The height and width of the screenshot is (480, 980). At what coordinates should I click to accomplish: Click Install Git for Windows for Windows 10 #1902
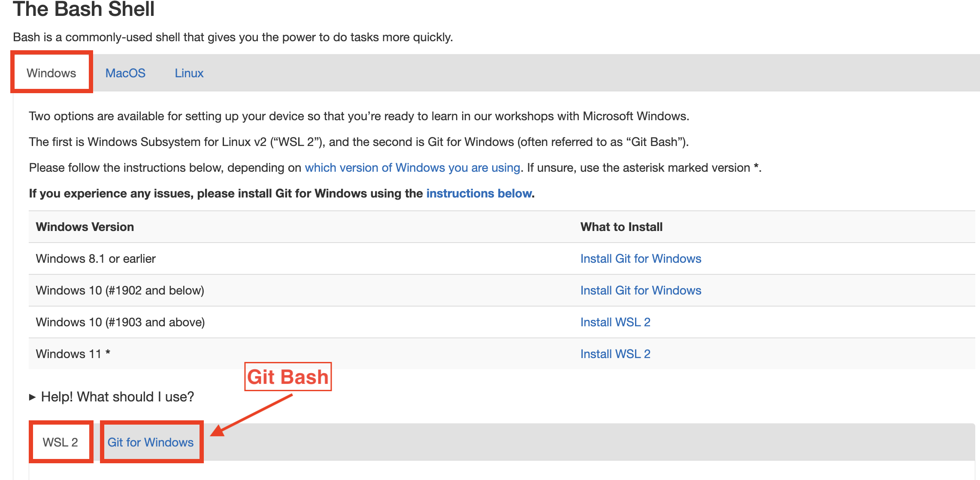coord(641,290)
